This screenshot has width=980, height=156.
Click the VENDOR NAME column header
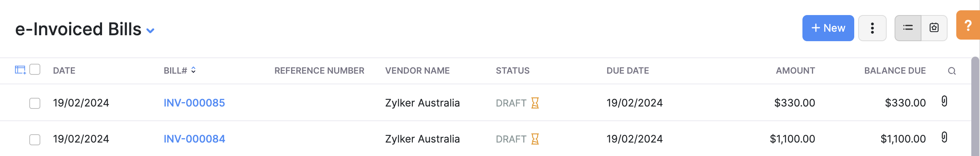[417, 70]
